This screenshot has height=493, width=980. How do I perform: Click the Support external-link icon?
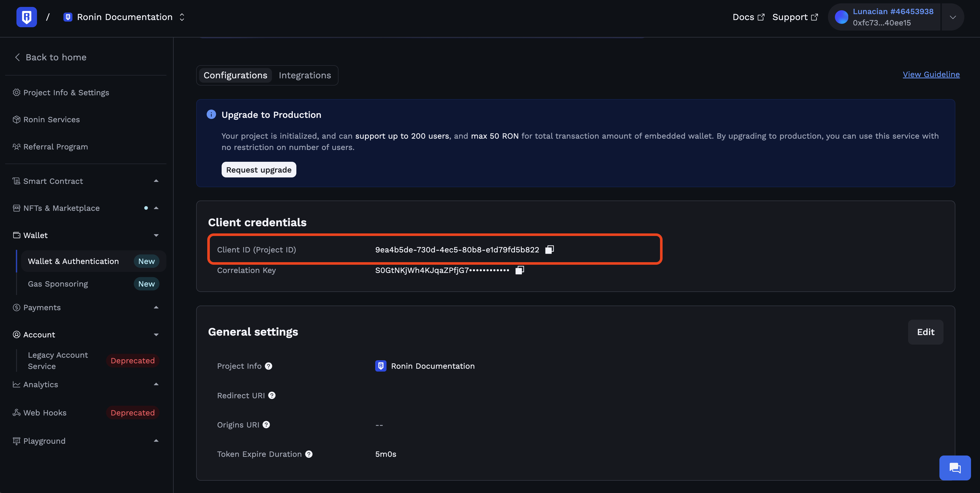click(x=814, y=17)
